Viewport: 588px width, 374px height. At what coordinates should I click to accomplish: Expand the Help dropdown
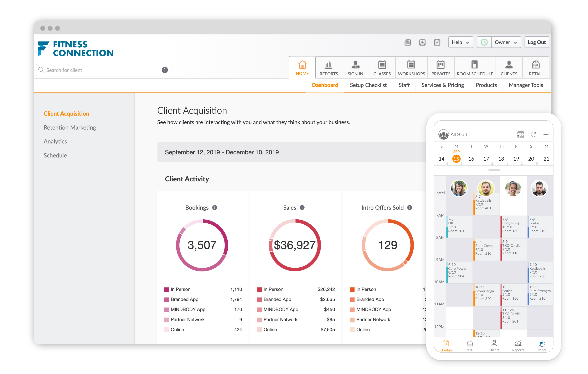pyautogui.click(x=460, y=42)
